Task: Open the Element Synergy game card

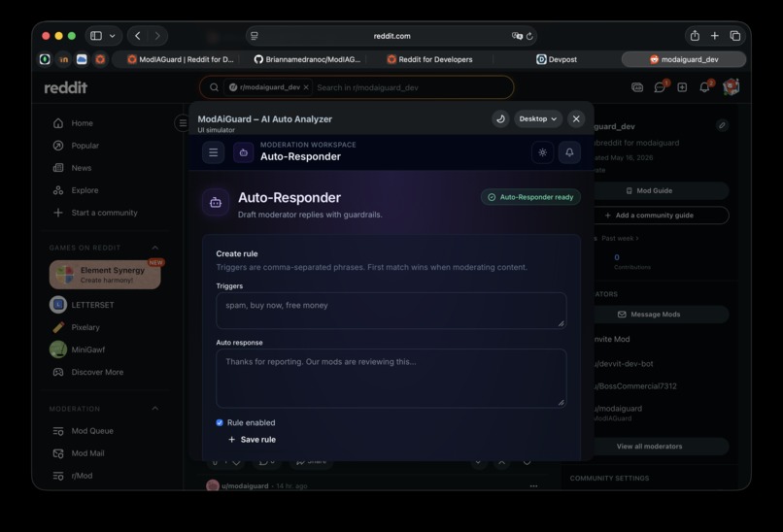Action: point(105,275)
